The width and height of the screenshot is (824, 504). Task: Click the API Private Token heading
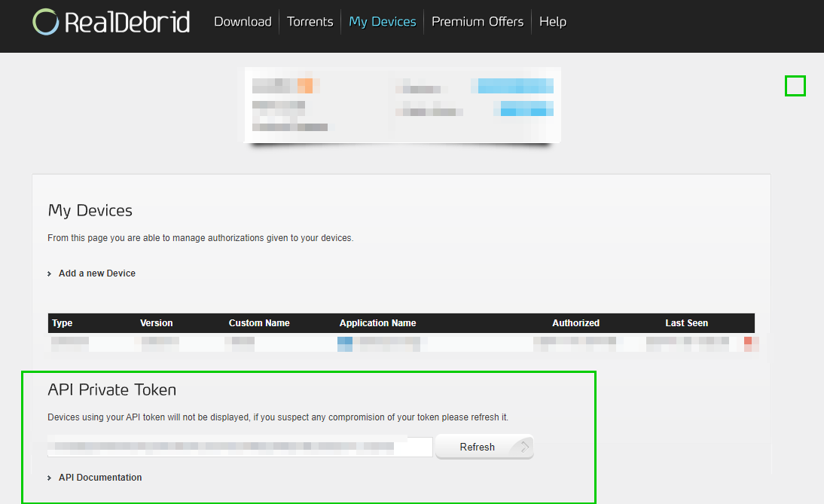click(x=112, y=389)
